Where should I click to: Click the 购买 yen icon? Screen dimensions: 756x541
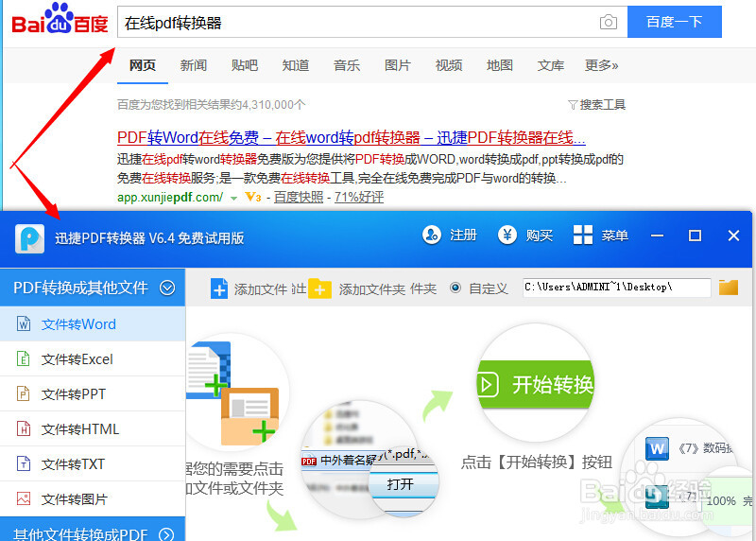507,235
